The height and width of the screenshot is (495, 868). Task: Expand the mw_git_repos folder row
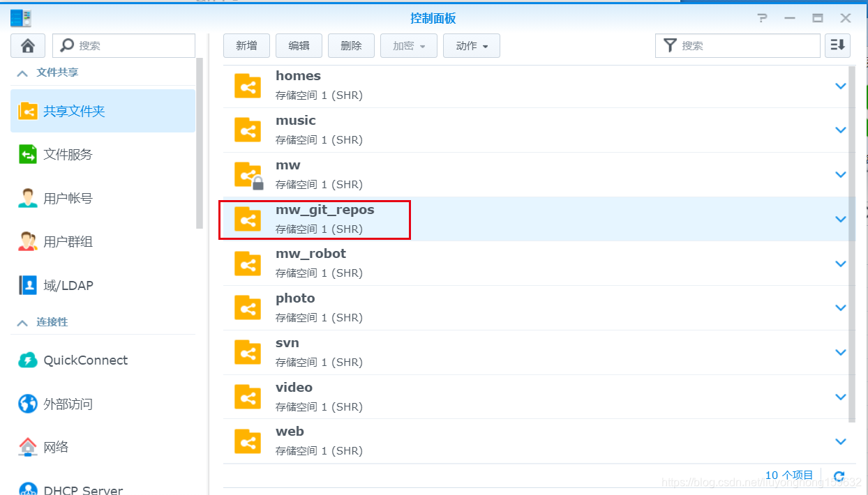tap(840, 219)
